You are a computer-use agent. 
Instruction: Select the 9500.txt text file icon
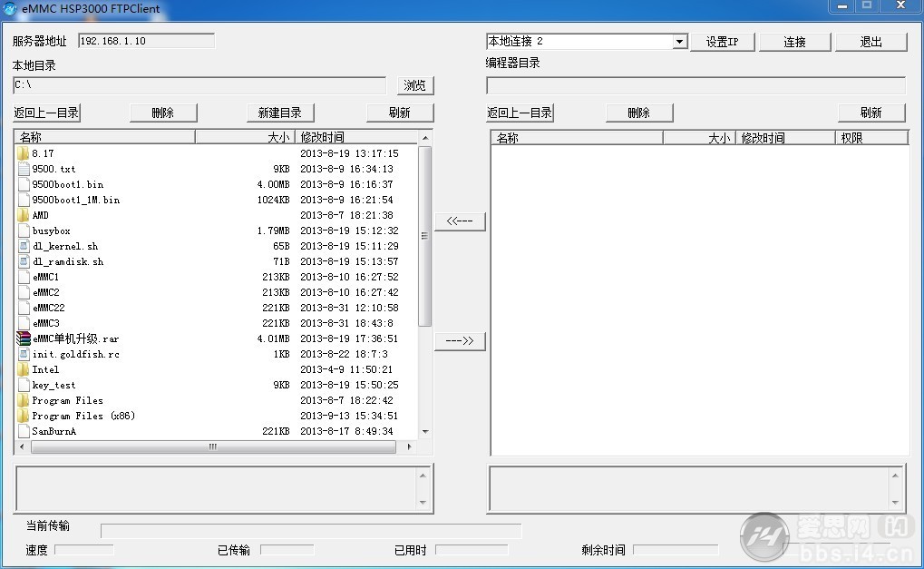point(24,169)
